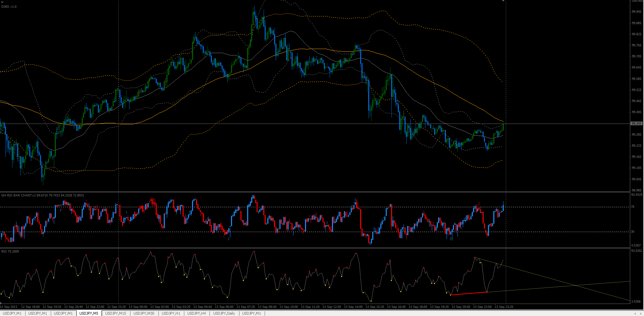Click the 12 Sep 23:20 time label
The width and height of the screenshot is (644, 316).
tap(116, 307)
